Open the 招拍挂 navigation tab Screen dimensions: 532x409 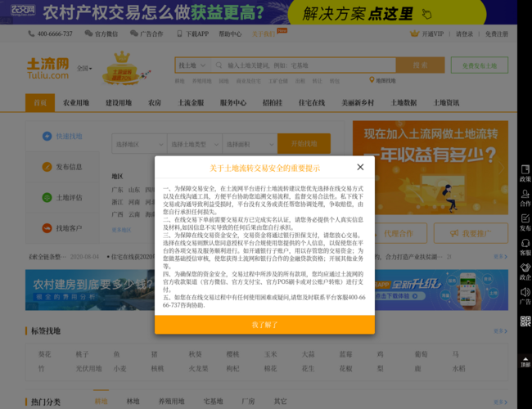(273, 103)
